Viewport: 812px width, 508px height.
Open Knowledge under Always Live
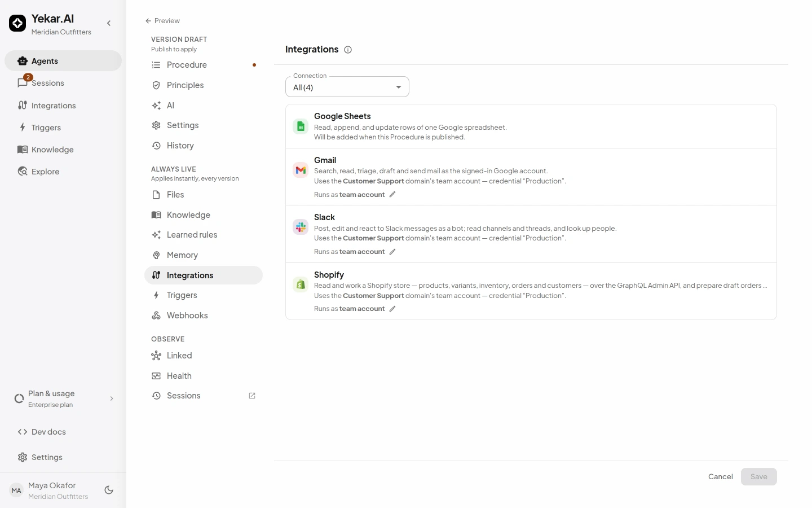pos(204,215)
